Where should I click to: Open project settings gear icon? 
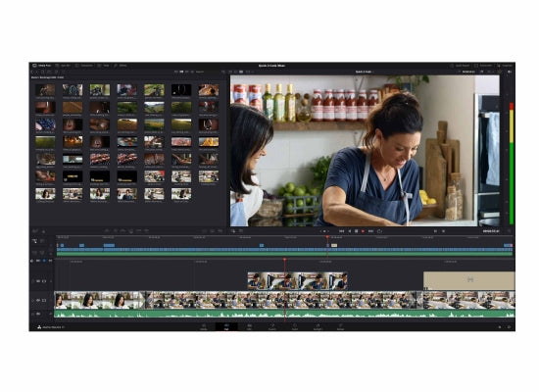pyautogui.click(x=509, y=327)
